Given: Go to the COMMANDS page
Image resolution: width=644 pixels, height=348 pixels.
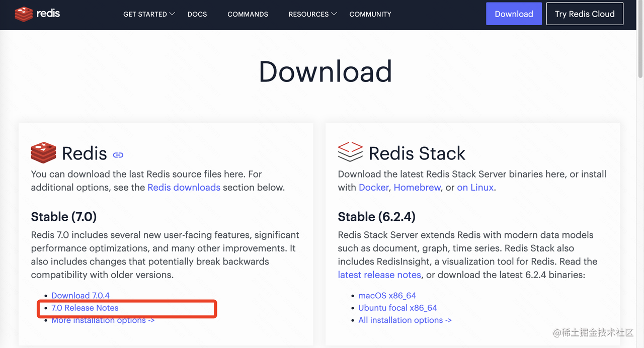Looking at the screenshot, I should click(x=248, y=14).
